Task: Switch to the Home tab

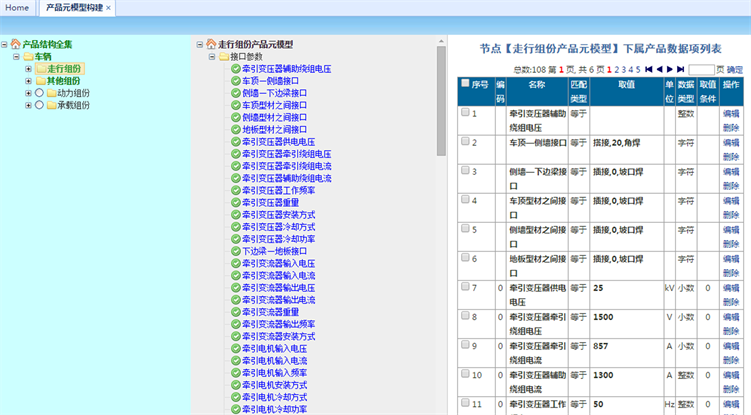Action: (x=18, y=7)
